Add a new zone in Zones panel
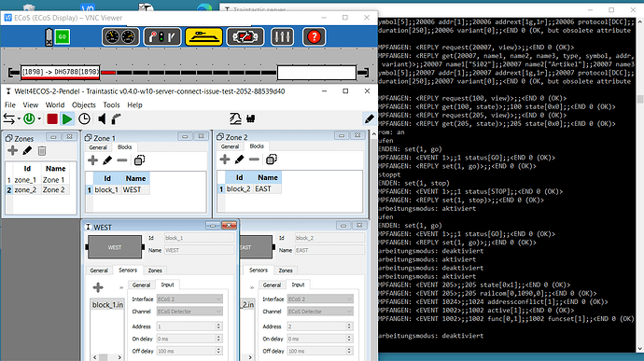644x361 pixels. point(13,151)
